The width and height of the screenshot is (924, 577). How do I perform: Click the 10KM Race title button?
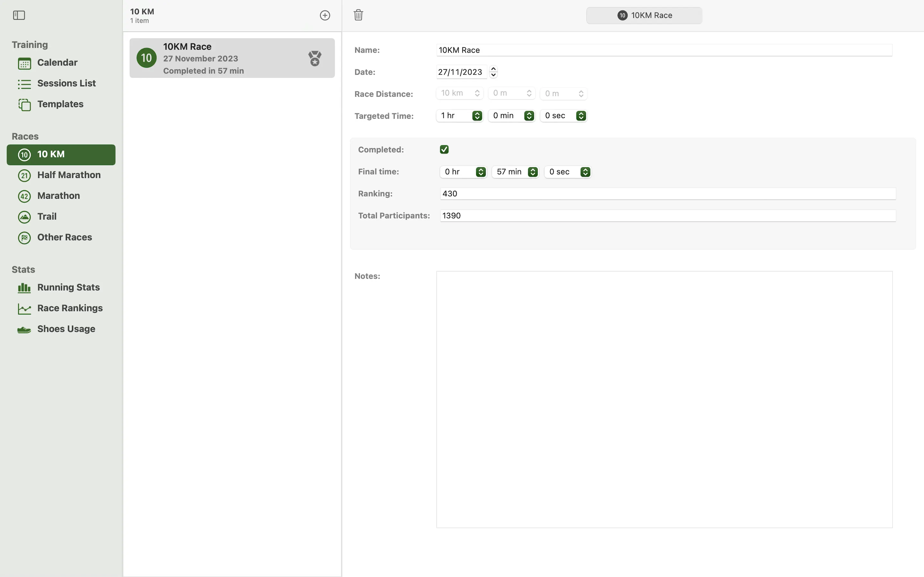[644, 15]
